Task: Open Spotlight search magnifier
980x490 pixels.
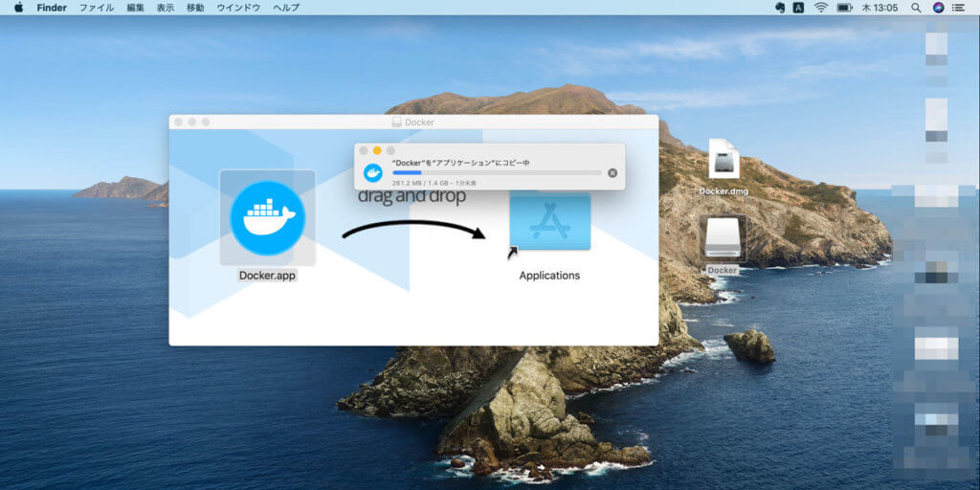Action: coord(916,8)
